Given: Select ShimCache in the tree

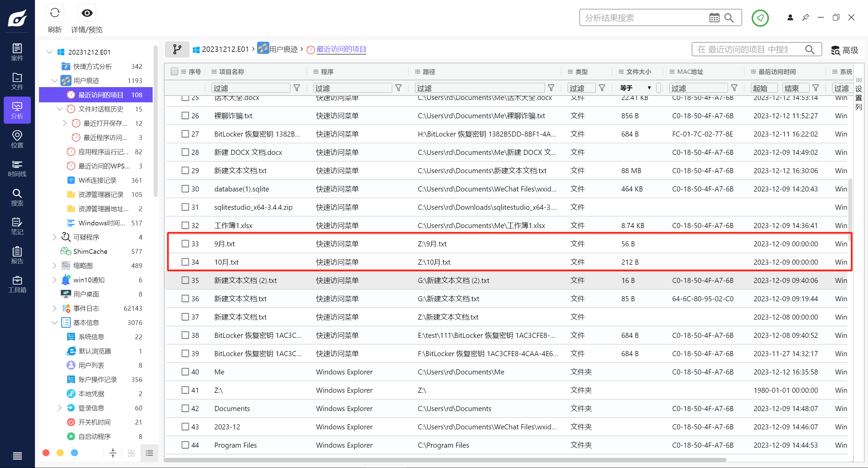Looking at the screenshot, I should pos(90,251).
